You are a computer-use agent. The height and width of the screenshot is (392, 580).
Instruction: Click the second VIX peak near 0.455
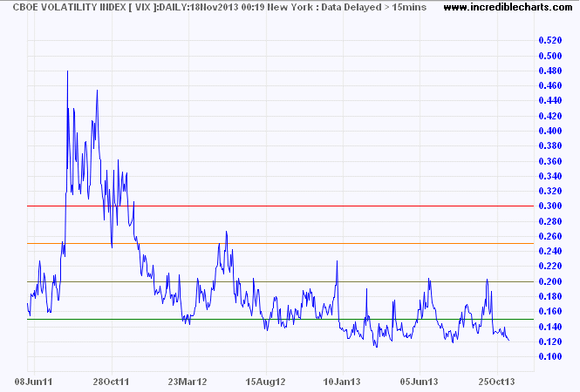point(98,91)
